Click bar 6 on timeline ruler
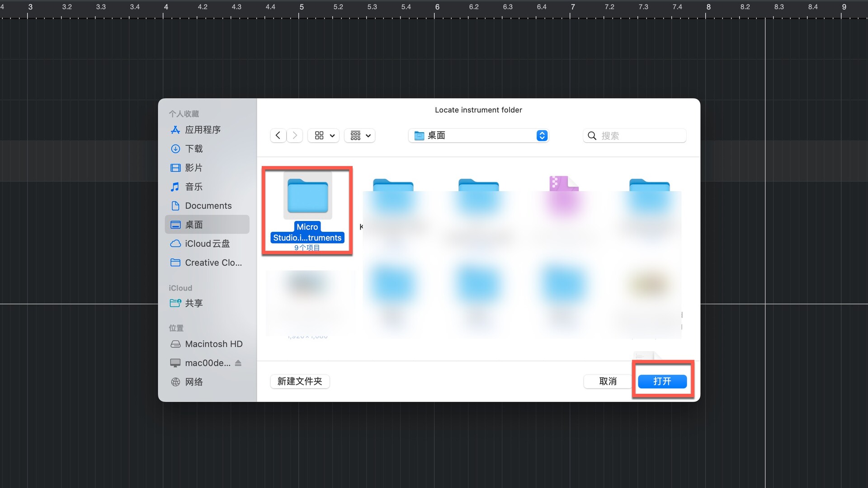 (437, 7)
